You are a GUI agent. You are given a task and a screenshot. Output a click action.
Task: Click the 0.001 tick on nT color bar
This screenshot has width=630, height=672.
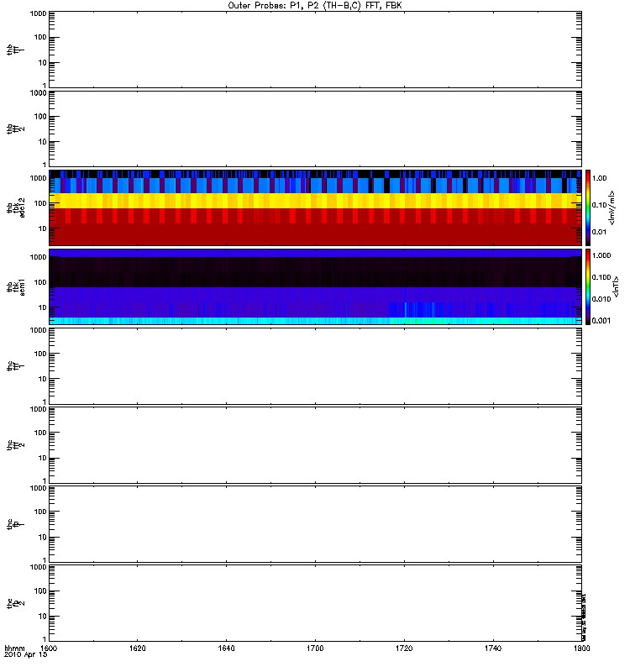pos(601,321)
